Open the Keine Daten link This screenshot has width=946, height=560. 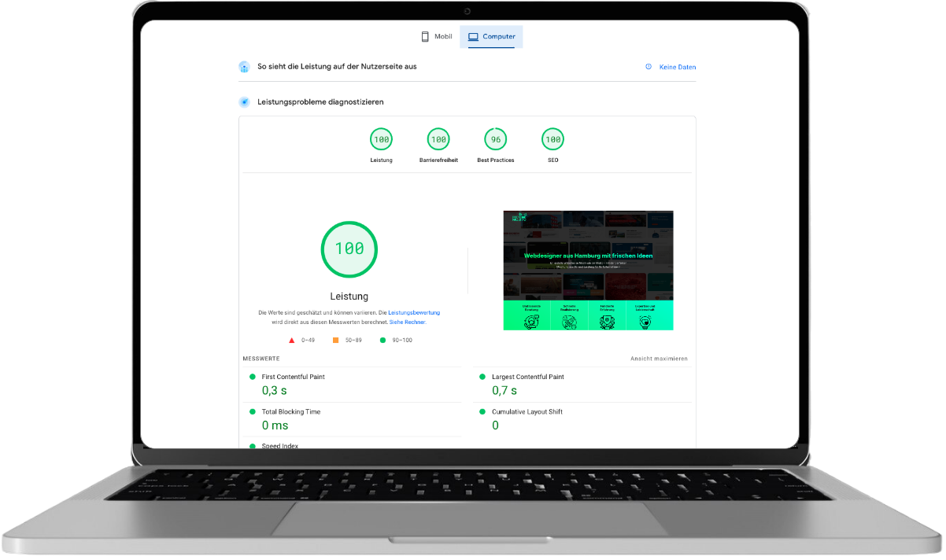click(678, 68)
